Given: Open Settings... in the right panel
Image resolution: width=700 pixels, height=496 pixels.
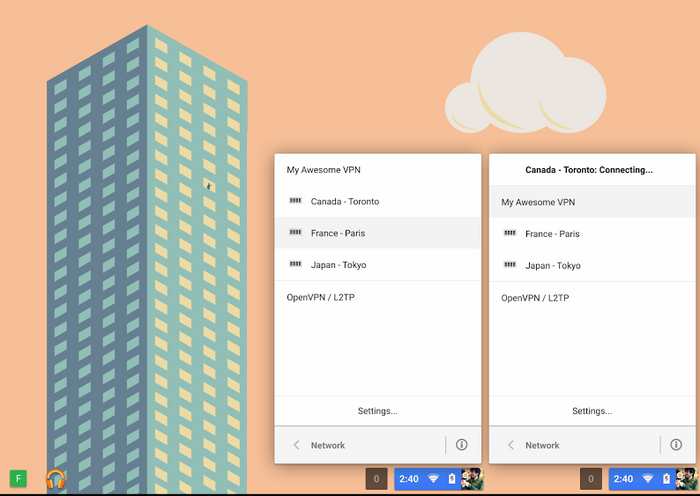Looking at the screenshot, I should pyautogui.click(x=592, y=411).
